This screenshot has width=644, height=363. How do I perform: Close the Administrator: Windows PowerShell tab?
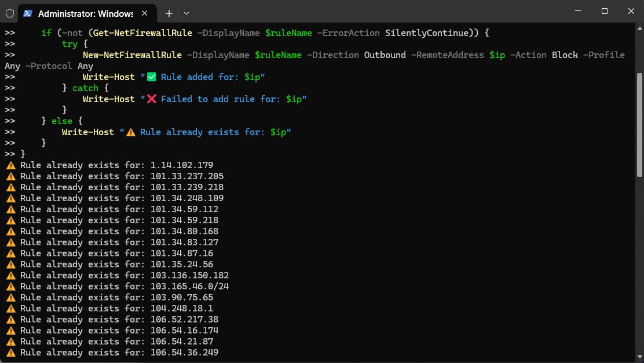(145, 13)
